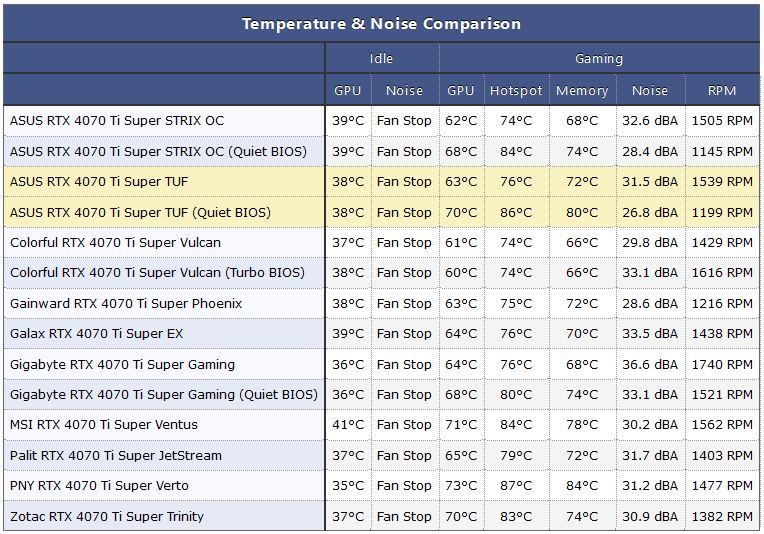764x534 pixels.
Task: Click the 1740 RPM fan speed cell
Action: [x=722, y=364]
